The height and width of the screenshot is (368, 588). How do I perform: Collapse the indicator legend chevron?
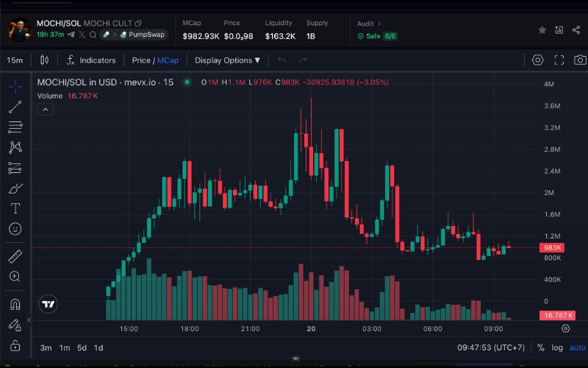point(46,110)
